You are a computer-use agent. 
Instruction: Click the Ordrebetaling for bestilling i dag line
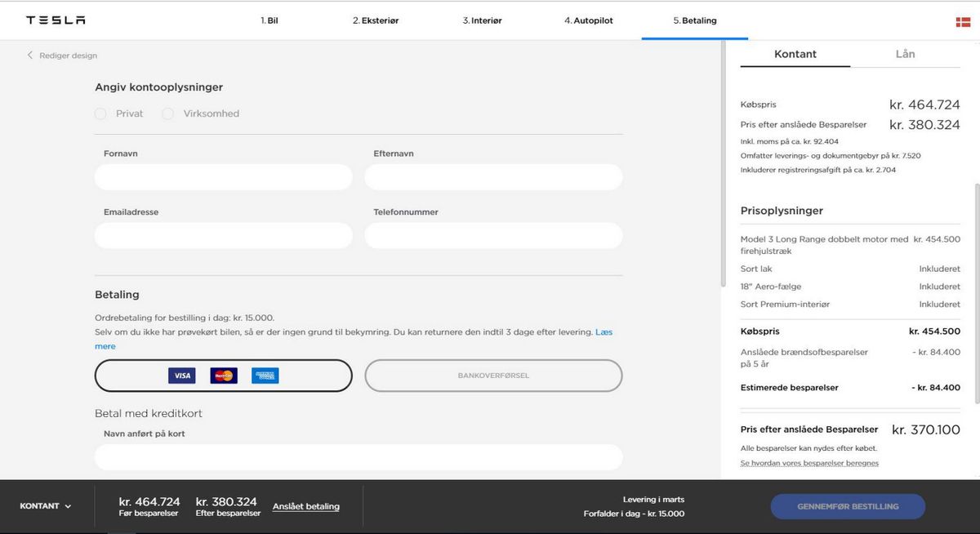point(185,318)
